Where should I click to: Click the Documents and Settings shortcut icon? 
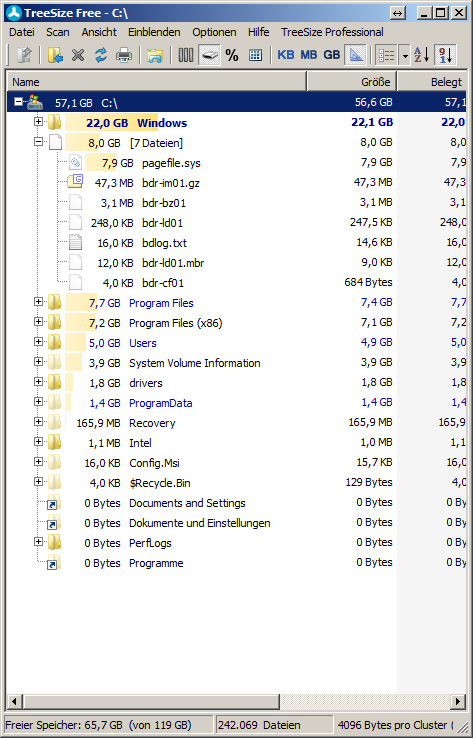click(54, 503)
